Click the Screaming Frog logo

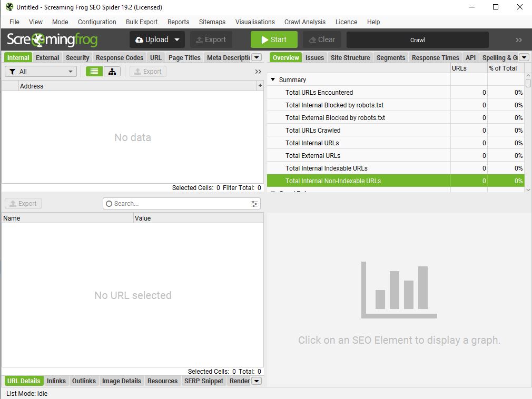tap(52, 39)
